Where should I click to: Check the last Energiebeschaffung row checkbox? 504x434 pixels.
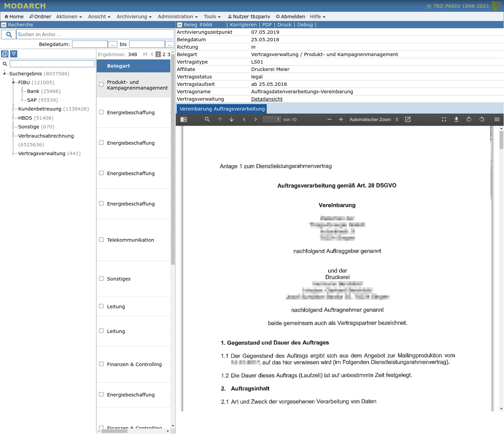click(101, 394)
